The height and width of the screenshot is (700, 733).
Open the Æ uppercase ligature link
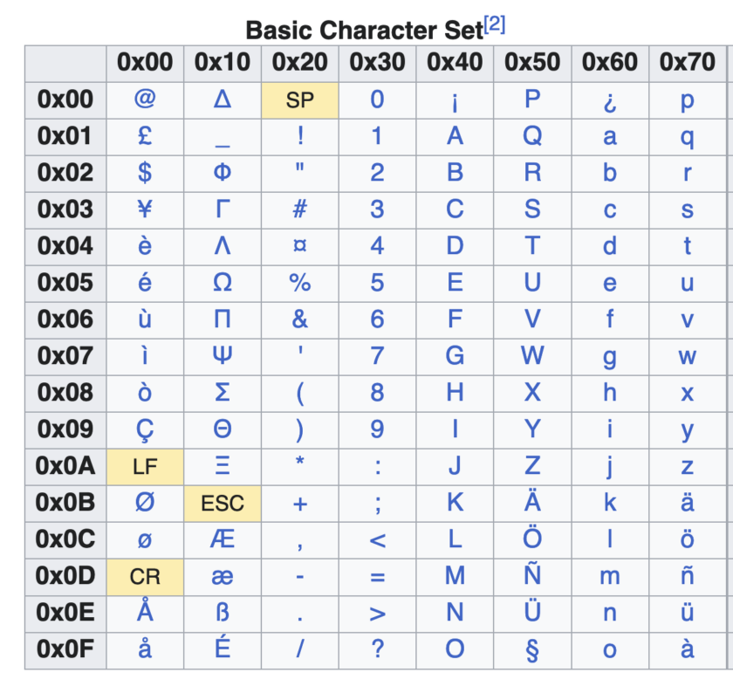pyautogui.click(x=223, y=539)
